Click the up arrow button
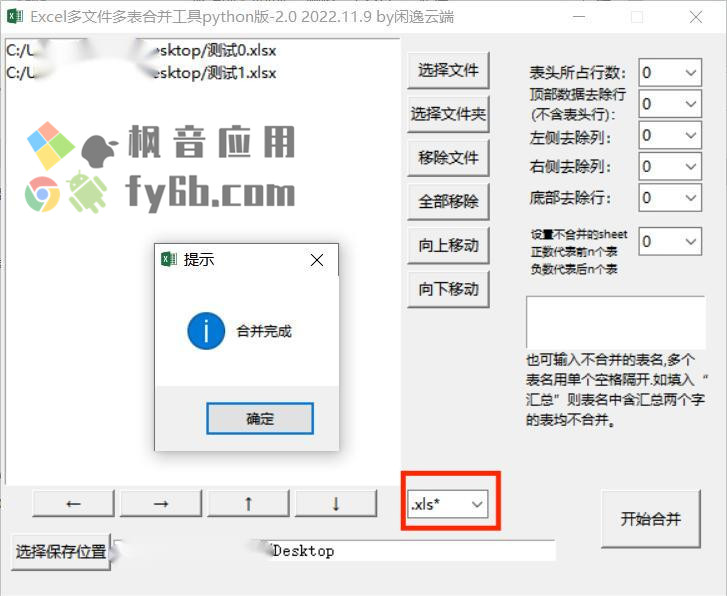The image size is (727, 596). [249, 503]
